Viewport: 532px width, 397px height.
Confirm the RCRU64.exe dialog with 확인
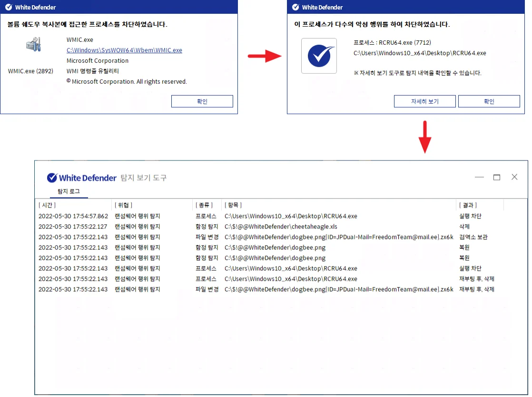(489, 101)
